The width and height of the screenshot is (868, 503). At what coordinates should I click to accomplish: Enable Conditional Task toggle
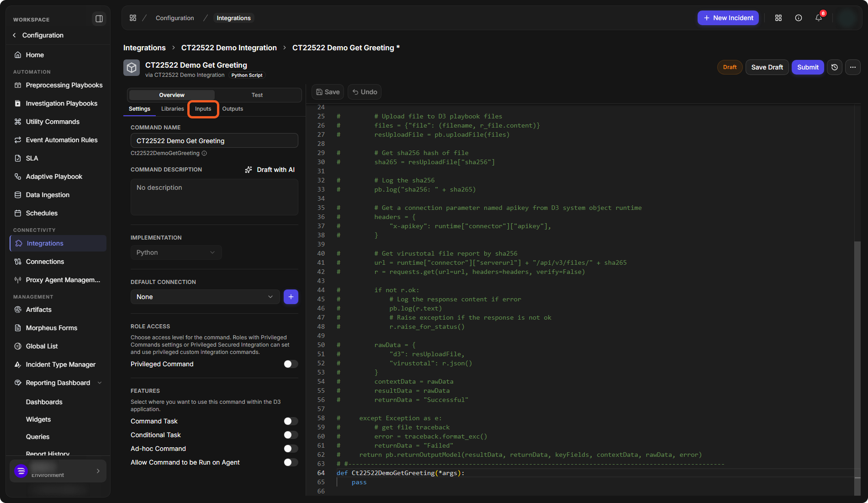tap(291, 435)
